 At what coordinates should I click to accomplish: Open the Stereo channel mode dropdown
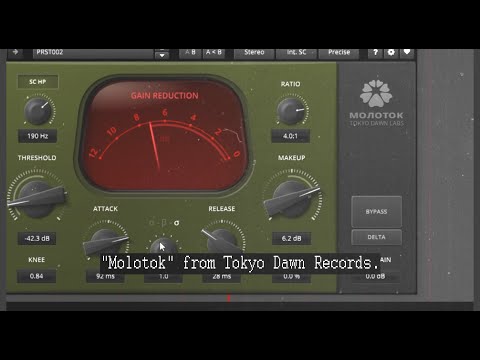tap(254, 53)
